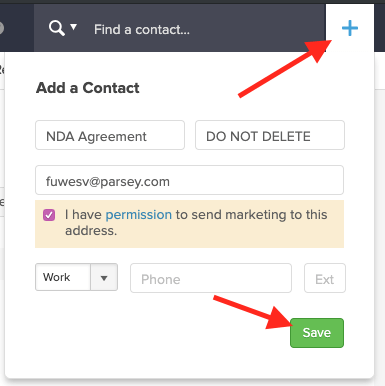Click into the Ext extension field

click(325, 278)
